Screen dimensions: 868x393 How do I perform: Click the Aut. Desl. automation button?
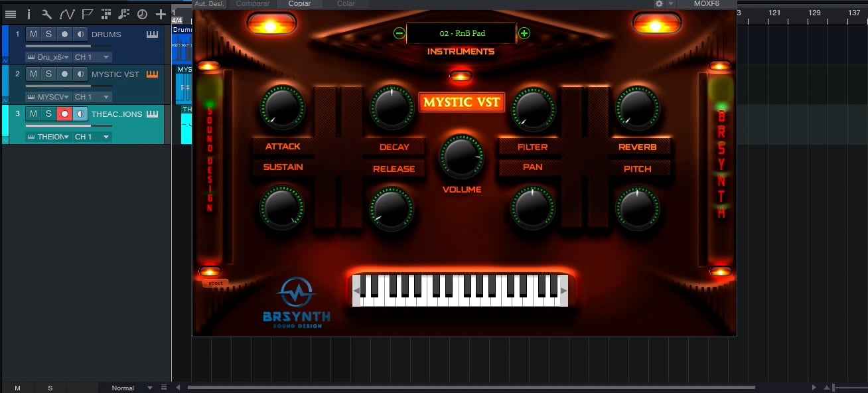[x=210, y=4]
